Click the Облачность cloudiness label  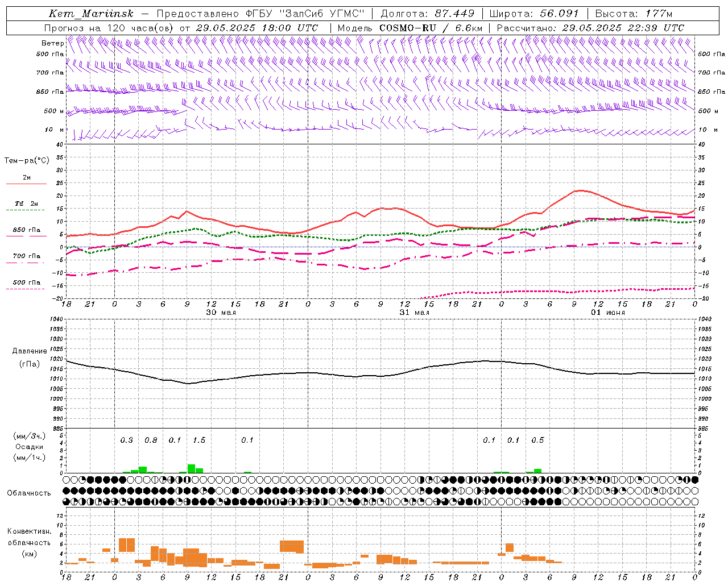[x=29, y=493]
